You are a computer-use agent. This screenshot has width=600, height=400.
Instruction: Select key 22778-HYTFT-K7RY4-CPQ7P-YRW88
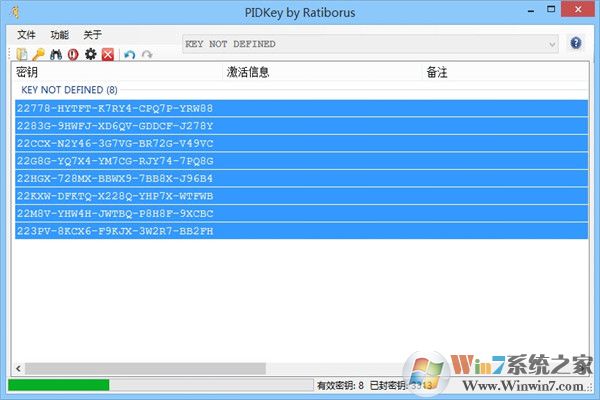coord(302,108)
